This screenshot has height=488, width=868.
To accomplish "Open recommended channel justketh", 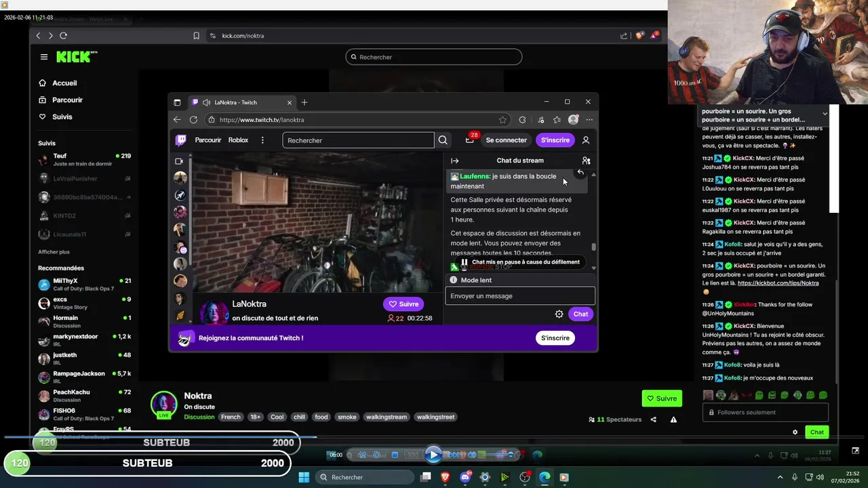I will pos(85,359).
